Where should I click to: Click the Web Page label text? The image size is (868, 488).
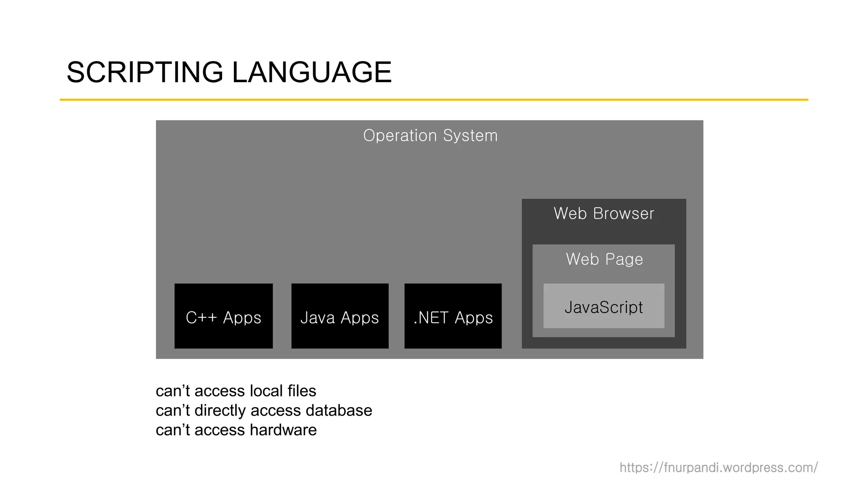click(604, 259)
